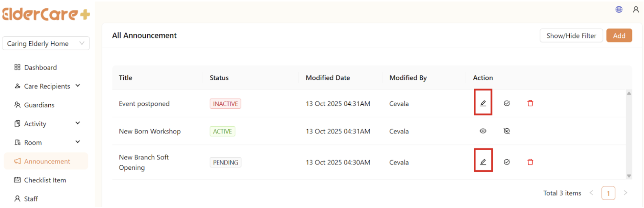The height and width of the screenshot is (208, 644).
Task: Delete the New Branch Soft Opening announcement
Action: (x=530, y=162)
